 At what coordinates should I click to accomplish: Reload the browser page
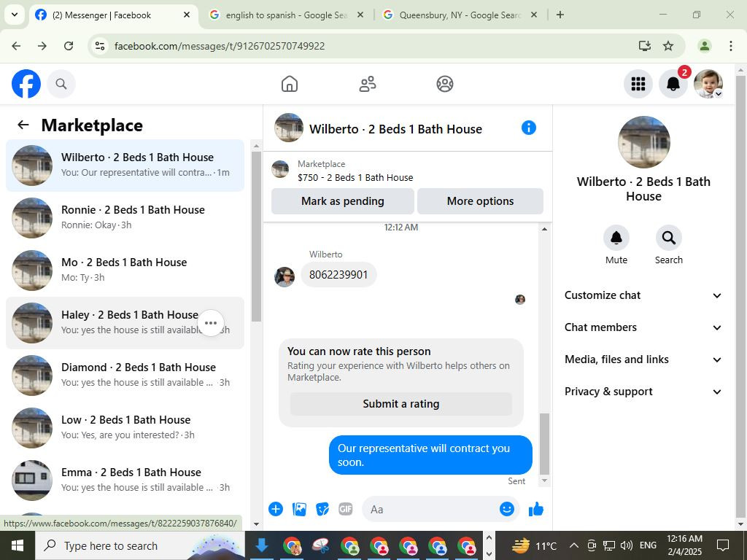coord(69,46)
